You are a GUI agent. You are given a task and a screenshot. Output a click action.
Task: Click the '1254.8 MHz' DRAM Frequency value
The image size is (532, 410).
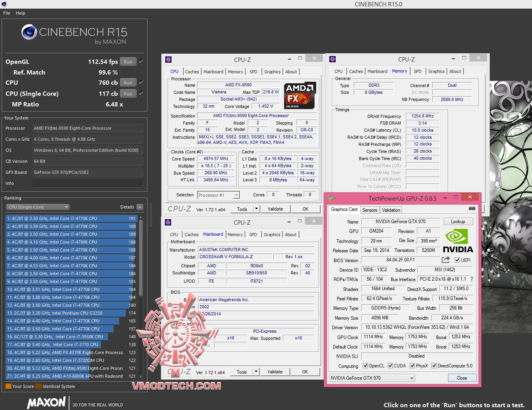click(x=422, y=116)
